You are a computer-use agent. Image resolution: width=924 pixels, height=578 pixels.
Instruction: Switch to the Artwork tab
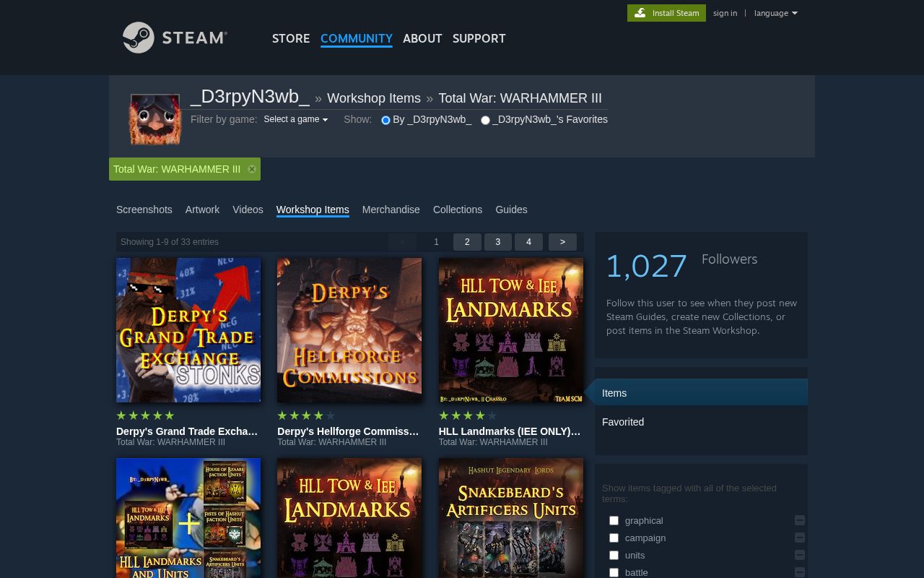click(x=202, y=210)
